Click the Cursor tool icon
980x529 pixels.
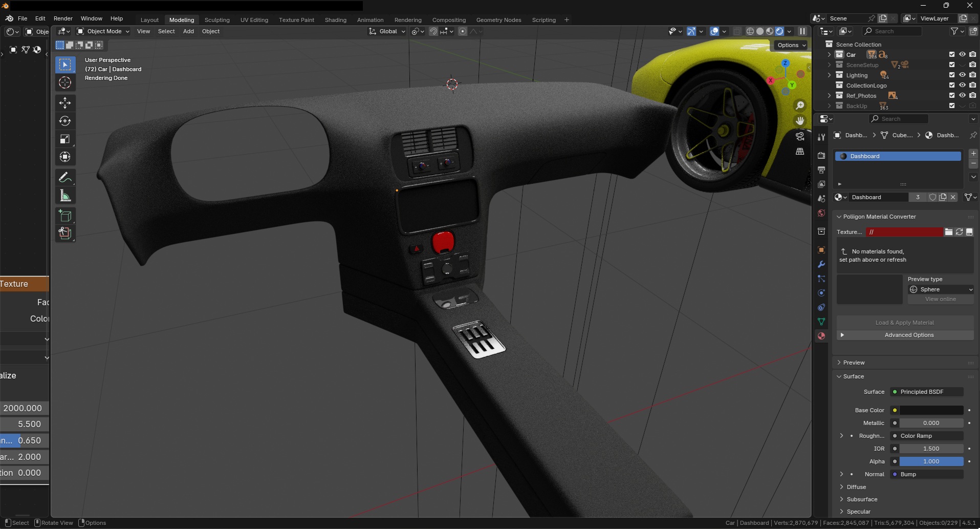tap(65, 82)
